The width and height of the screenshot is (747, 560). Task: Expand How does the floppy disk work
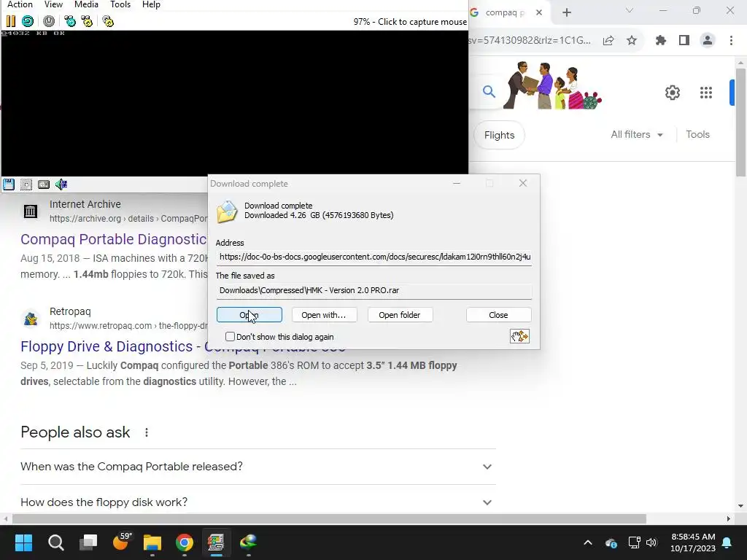pyautogui.click(x=258, y=502)
